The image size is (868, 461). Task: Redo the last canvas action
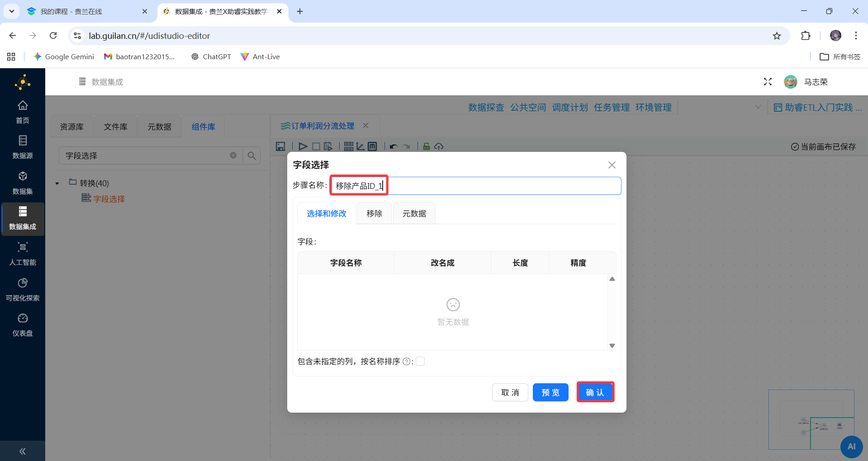pos(407,146)
